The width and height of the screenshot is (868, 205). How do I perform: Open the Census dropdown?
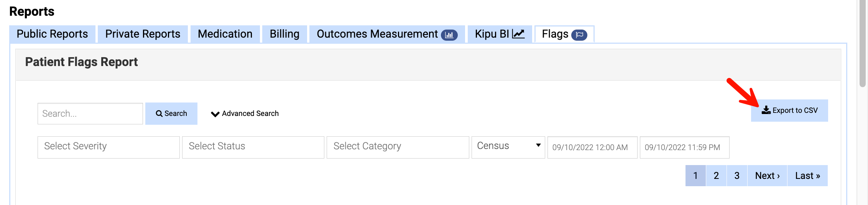click(x=508, y=146)
